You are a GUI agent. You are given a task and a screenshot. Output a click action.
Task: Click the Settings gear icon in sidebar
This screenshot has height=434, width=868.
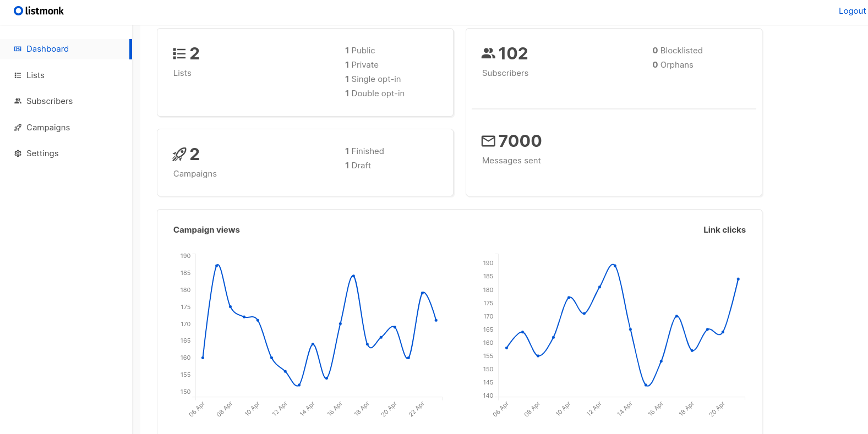coord(18,153)
